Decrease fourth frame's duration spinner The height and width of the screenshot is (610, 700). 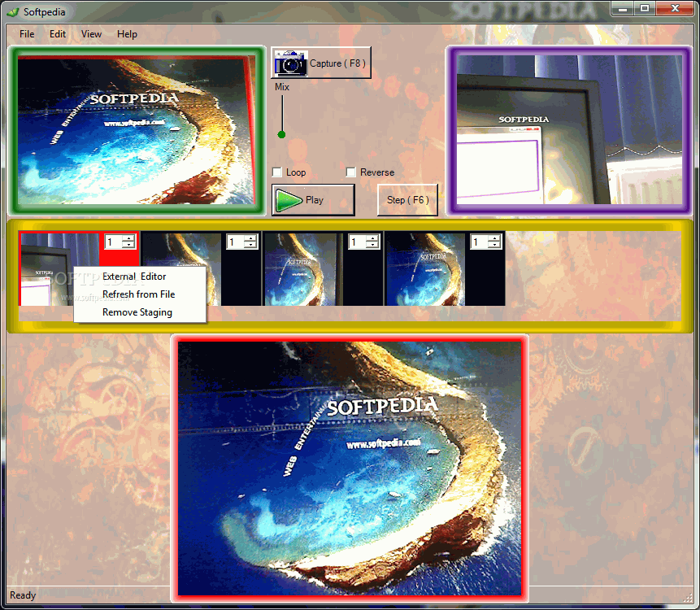click(x=494, y=245)
